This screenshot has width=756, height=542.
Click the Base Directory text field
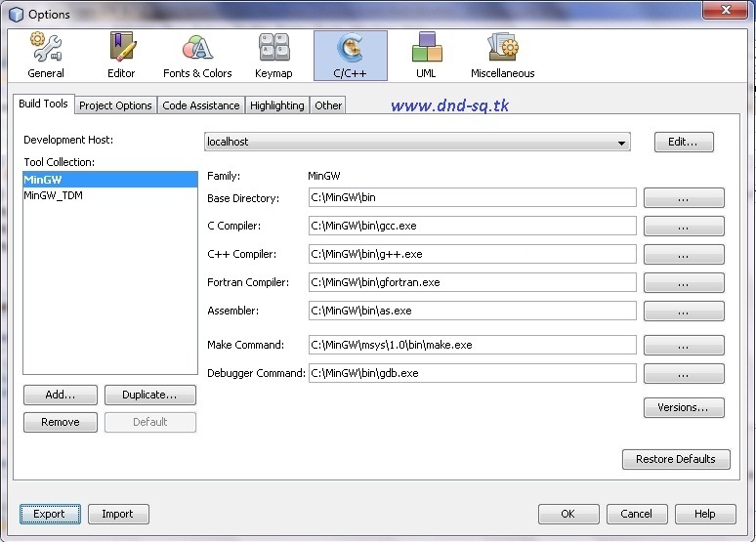coord(473,197)
